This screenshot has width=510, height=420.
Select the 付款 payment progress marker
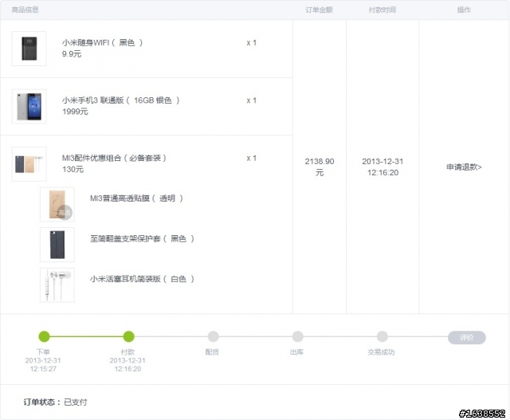(x=129, y=336)
